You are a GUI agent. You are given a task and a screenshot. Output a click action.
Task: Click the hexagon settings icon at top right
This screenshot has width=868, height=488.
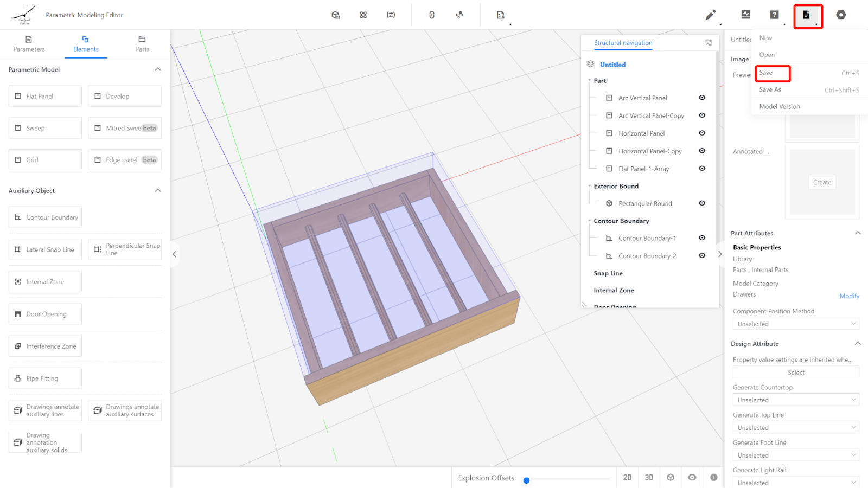click(x=841, y=15)
